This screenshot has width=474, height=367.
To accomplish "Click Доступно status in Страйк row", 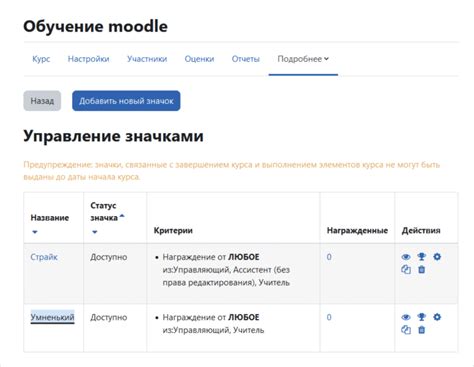I will point(109,257).
